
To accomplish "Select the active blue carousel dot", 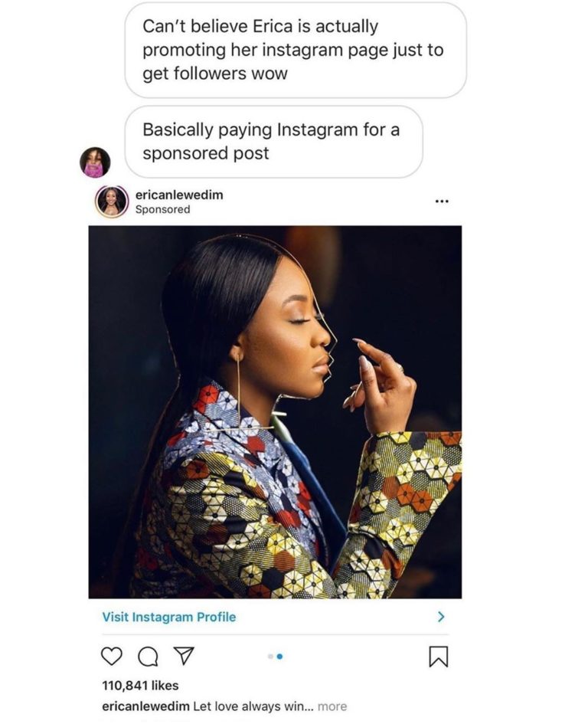I will pyautogui.click(x=279, y=656).
